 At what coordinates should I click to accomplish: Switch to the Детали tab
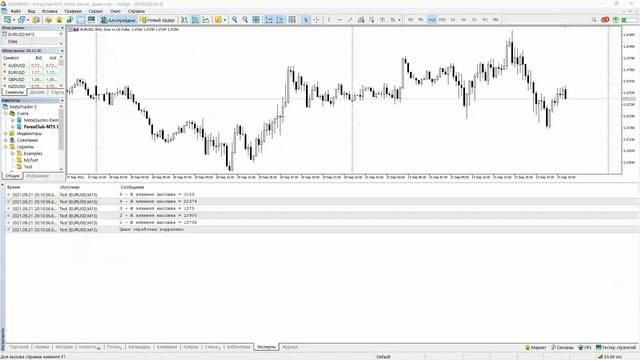click(38, 93)
